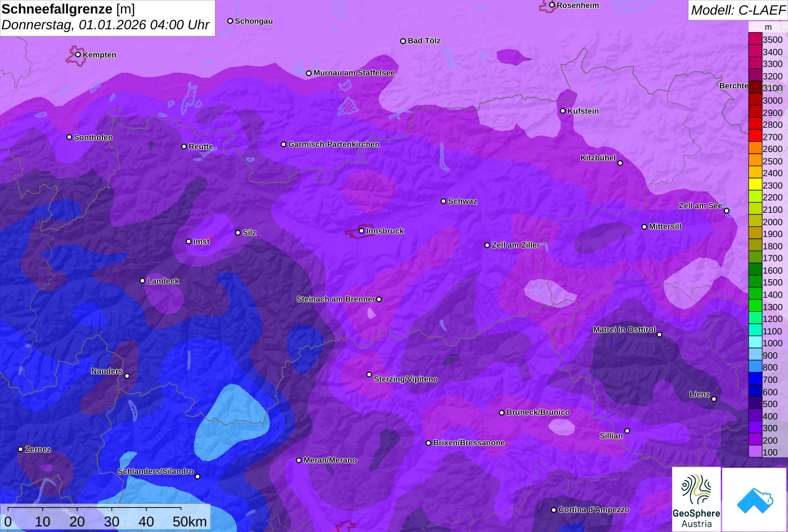Click the 0 mark on scale bar
788x532 pixels.
tap(8, 522)
